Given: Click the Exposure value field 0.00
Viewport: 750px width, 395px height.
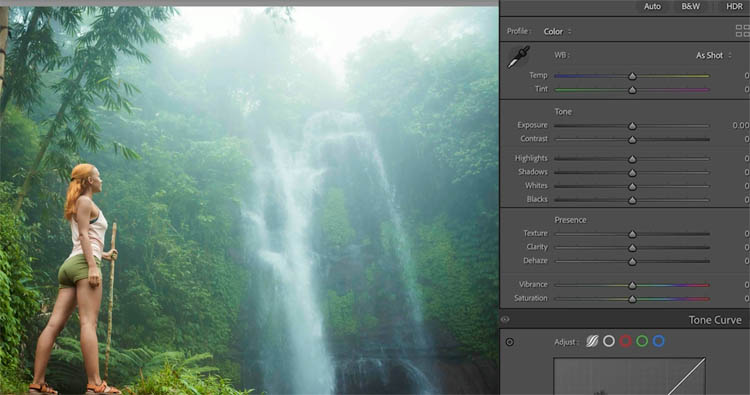Looking at the screenshot, I should click(740, 125).
